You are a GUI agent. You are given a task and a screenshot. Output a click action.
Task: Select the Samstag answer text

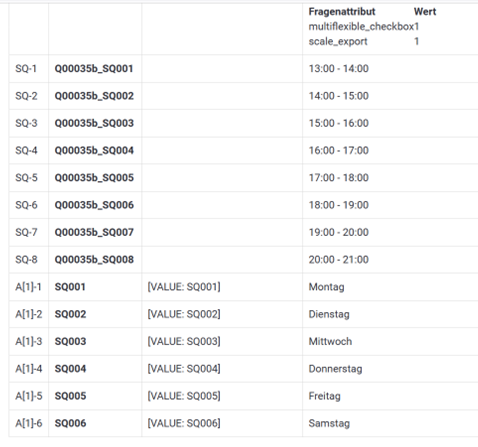click(x=329, y=424)
